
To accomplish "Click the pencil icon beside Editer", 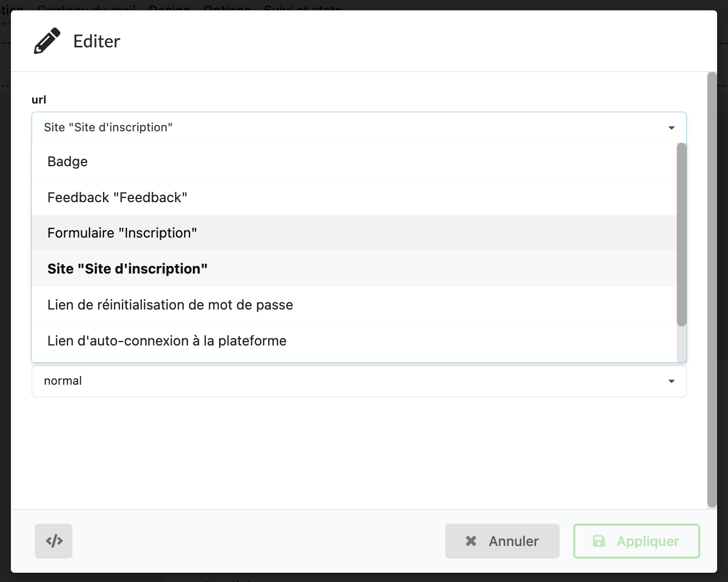I will pos(47,41).
